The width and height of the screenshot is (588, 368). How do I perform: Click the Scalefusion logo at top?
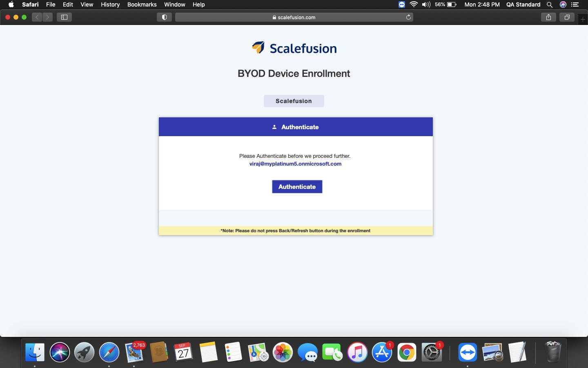tap(294, 48)
